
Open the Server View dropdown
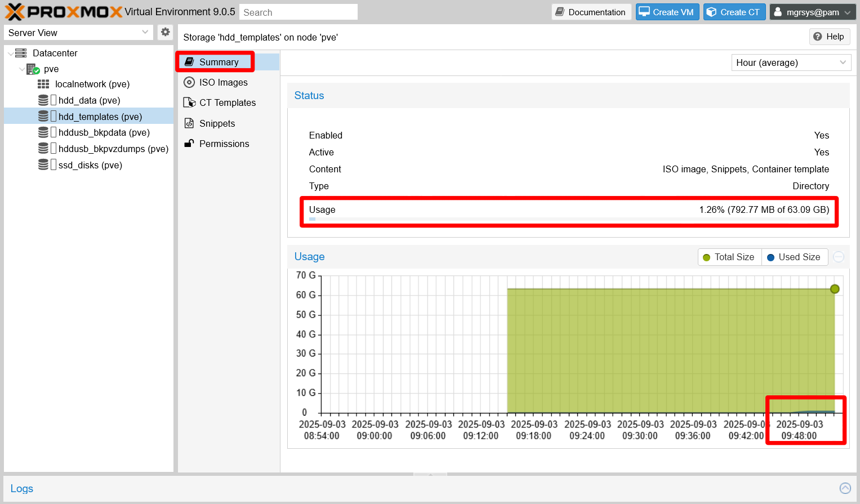point(78,32)
